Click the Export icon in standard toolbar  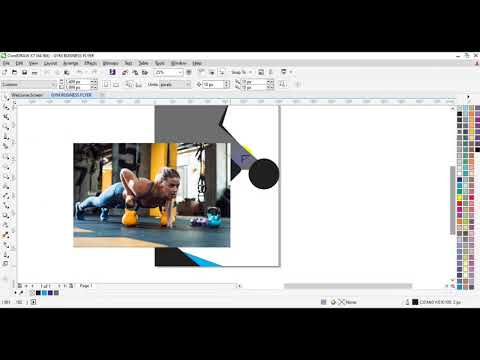[x=135, y=72]
